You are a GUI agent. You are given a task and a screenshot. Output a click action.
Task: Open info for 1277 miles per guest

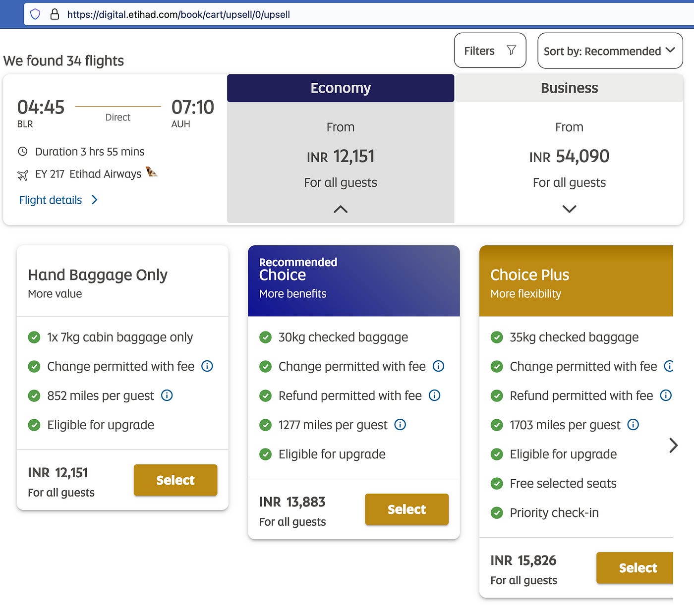[x=400, y=425]
